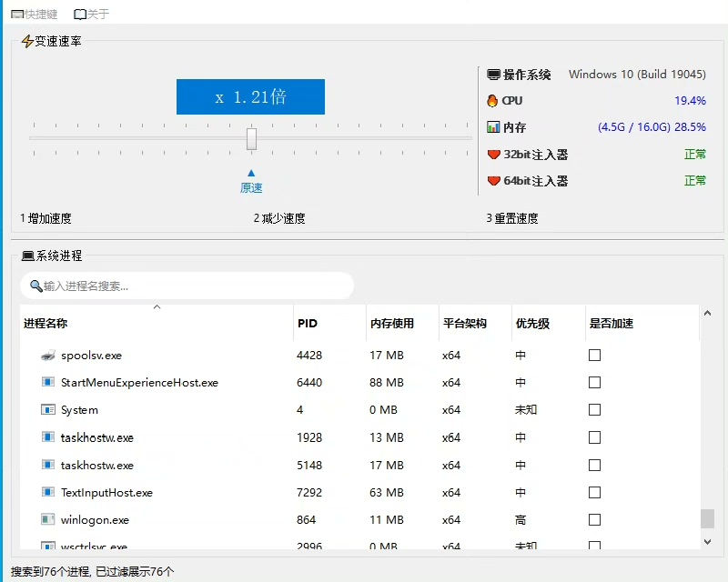Click the 88 MB memory value
The width and height of the screenshot is (728, 582).
(x=386, y=383)
